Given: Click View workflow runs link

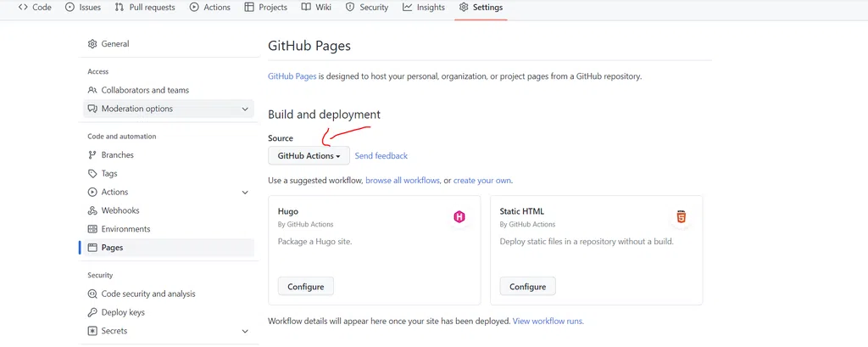Looking at the screenshot, I should (x=548, y=321).
